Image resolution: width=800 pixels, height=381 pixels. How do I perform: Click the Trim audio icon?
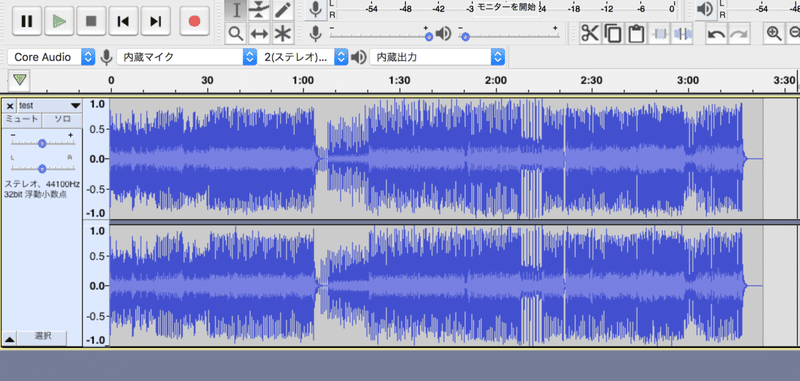coord(660,34)
